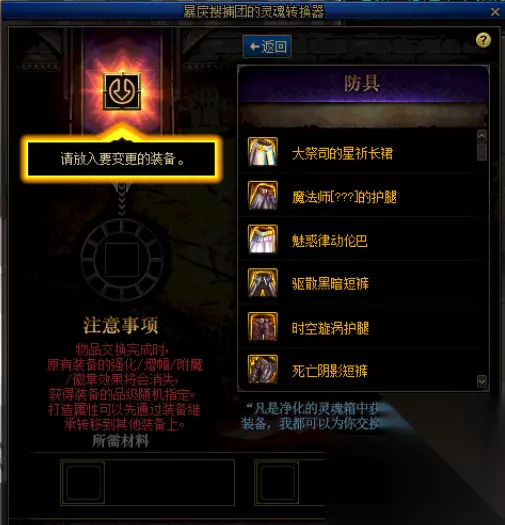Select the 大祭司的星祈长裙 text entry
Viewport: 505px width, 525px height.
point(342,154)
